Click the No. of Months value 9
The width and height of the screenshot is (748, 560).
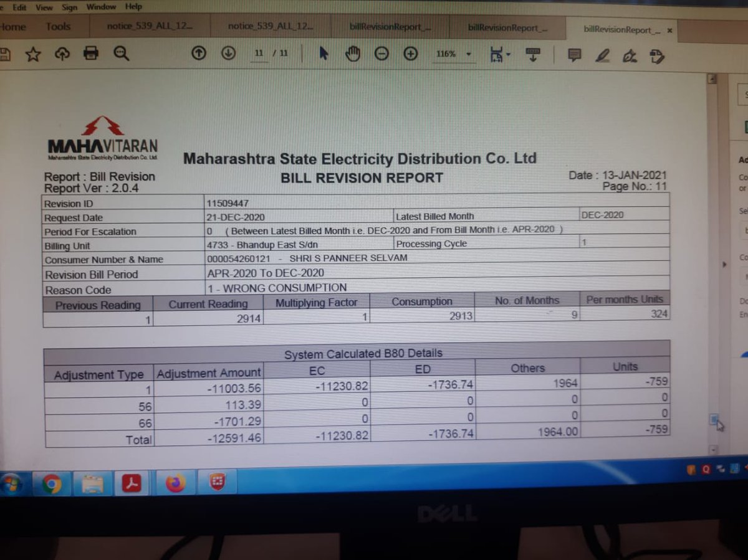point(575,315)
